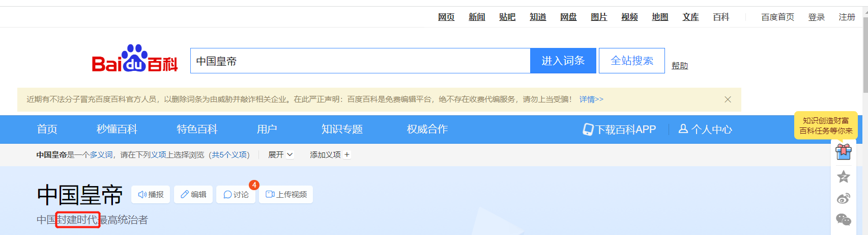Click the Baidu Baike logo
This screenshot has width=868, height=235.
click(x=135, y=59)
